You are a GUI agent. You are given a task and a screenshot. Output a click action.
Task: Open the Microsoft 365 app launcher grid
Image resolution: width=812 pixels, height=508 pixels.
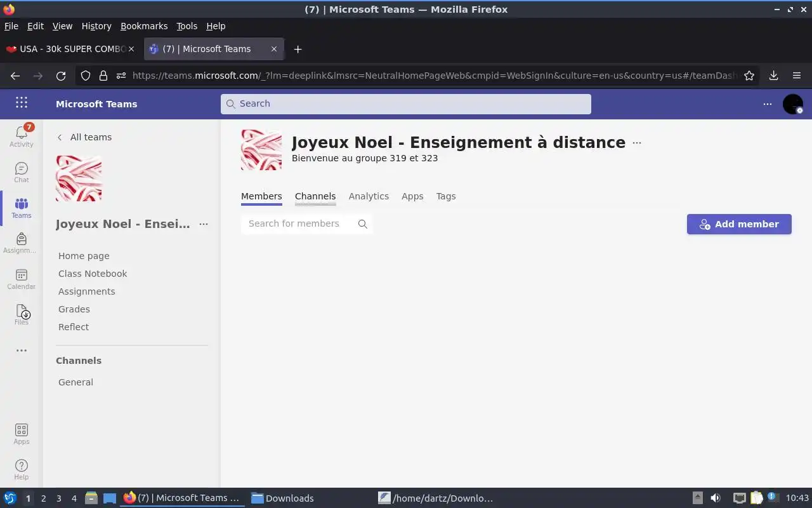(x=22, y=103)
